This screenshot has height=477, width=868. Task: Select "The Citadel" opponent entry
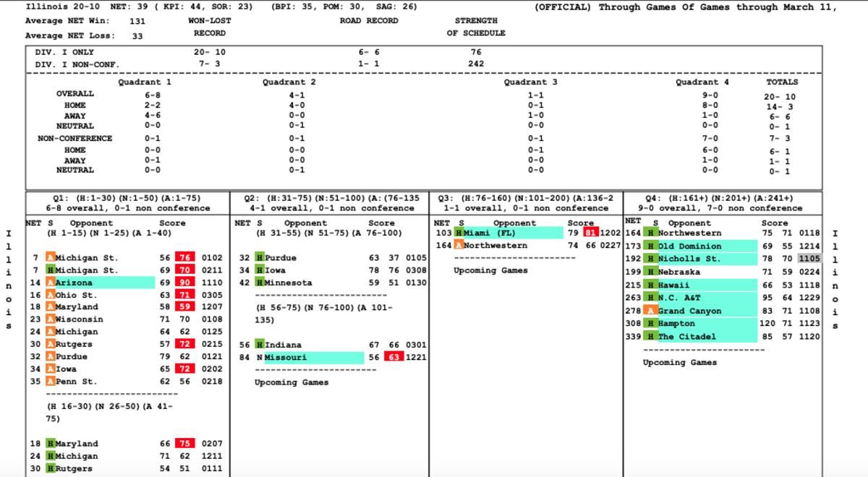(x=707, y=337)
